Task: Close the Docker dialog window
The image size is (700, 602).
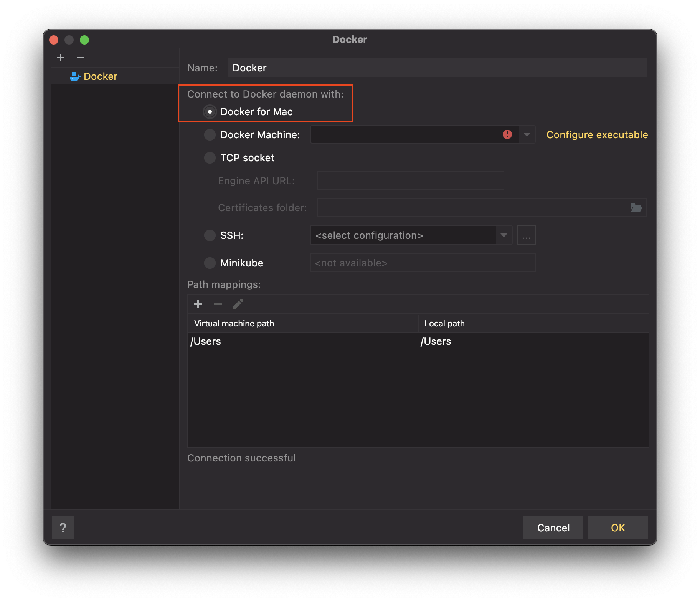Action: 54,40
